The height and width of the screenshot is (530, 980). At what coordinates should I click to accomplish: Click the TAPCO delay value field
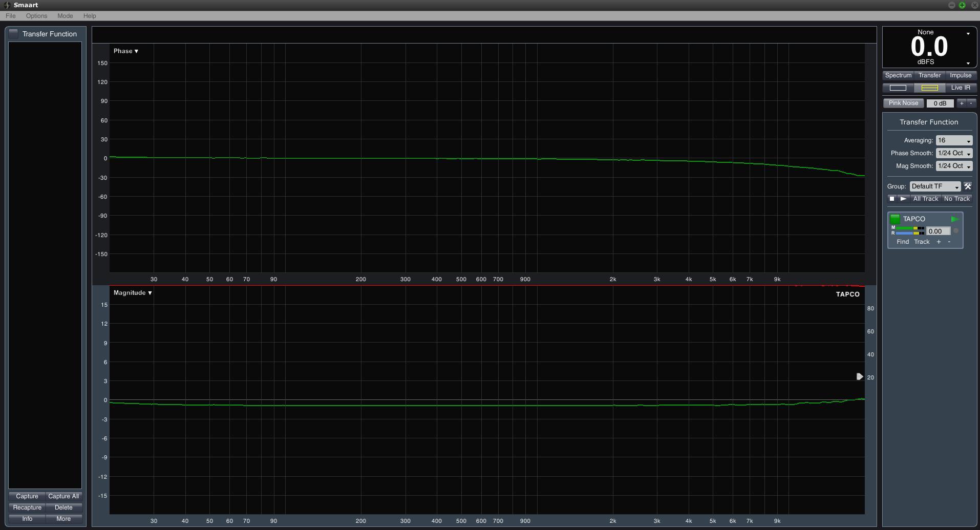(938, 231)
